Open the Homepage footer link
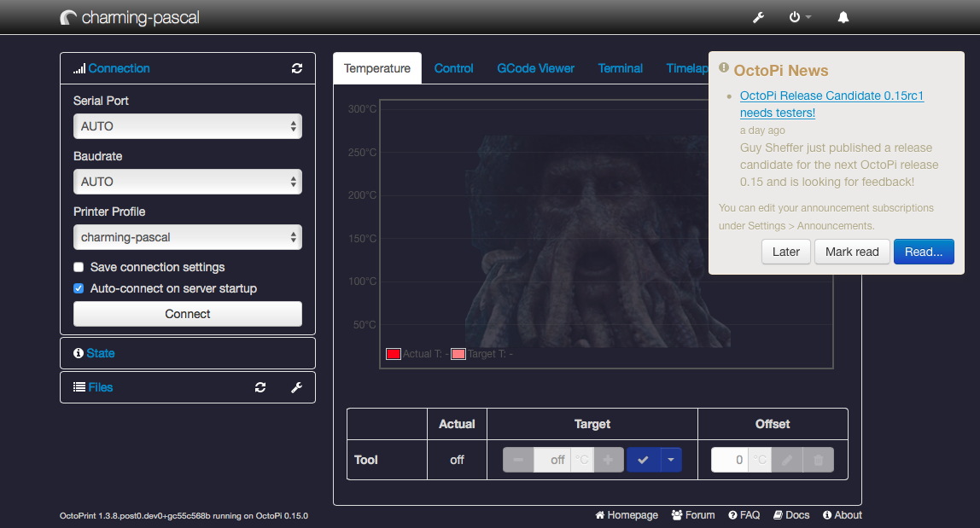Image resolution: width=980 pixels, height=528 pixels. click(x=627, y=515)
